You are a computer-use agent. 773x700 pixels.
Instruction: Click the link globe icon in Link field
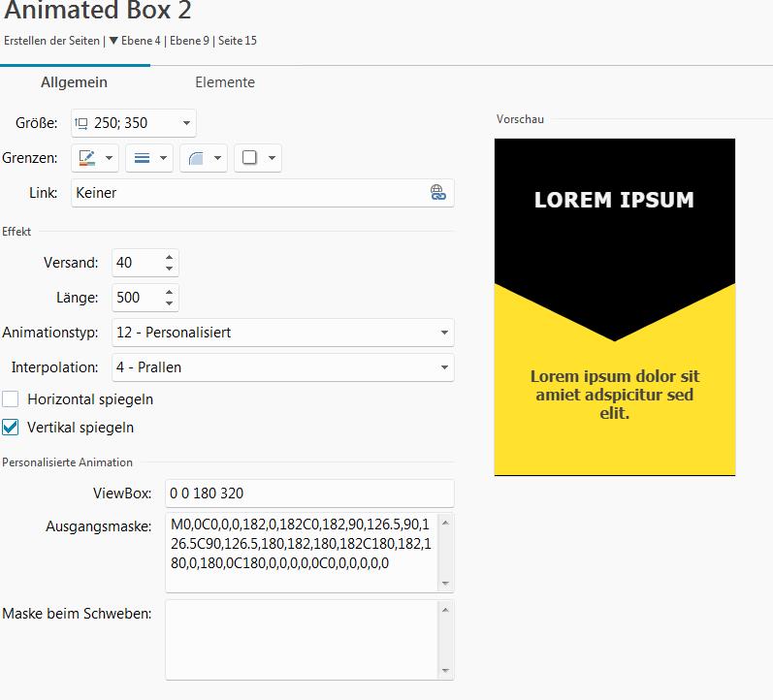click(437, 192)
